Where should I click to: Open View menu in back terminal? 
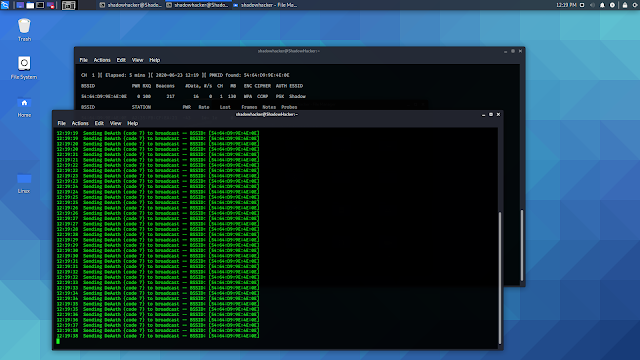138,60
